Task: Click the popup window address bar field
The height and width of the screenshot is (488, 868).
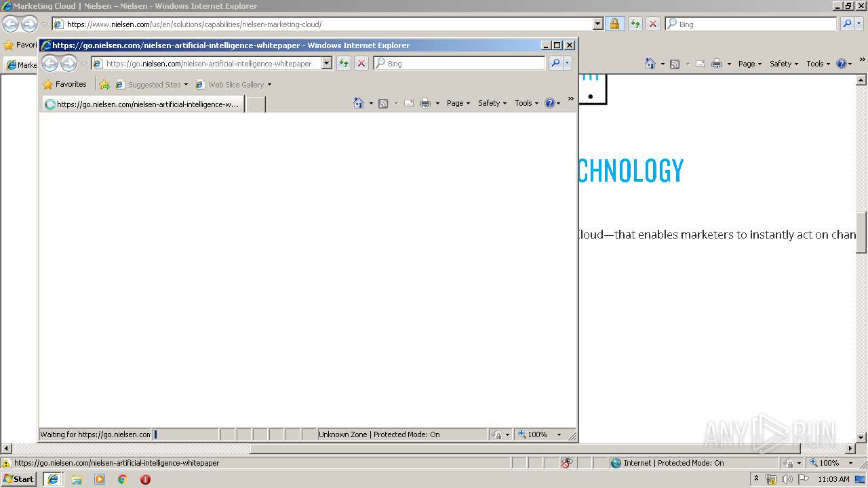Action: [x=207, y=63]
